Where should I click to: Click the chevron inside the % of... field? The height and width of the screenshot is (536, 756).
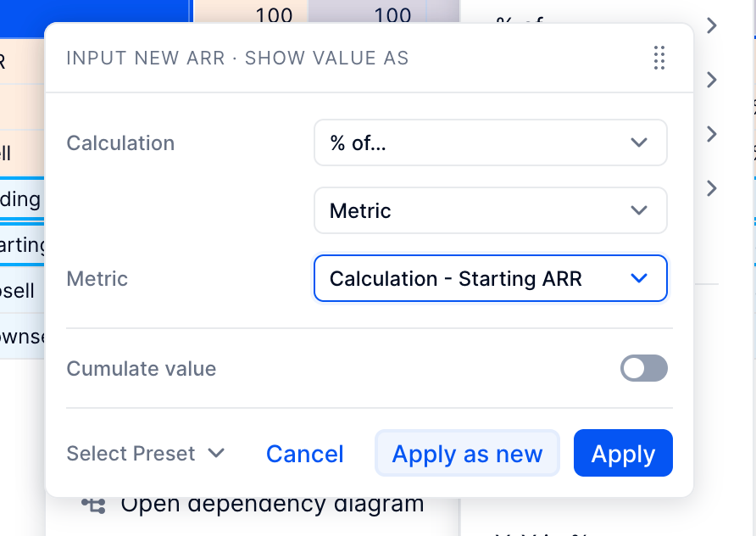coord(639,142)
